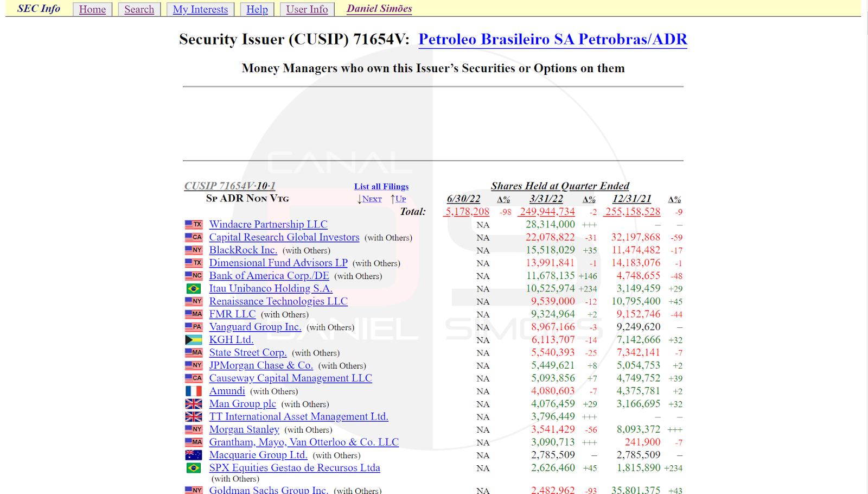
Task: Click the UK flag beside Man Group plc
Action: click(194, 404)
